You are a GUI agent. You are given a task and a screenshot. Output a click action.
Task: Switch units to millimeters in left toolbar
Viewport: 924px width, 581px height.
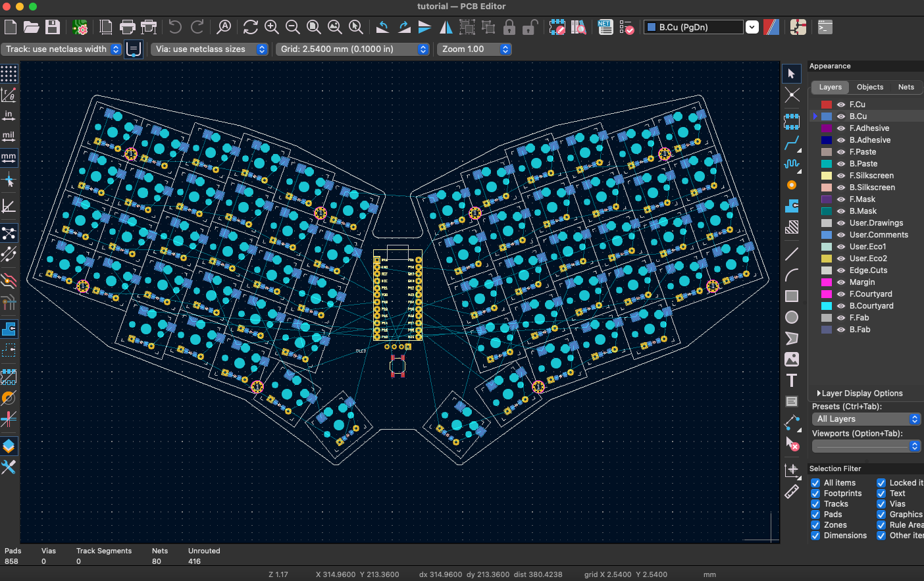tap(9, 158)
